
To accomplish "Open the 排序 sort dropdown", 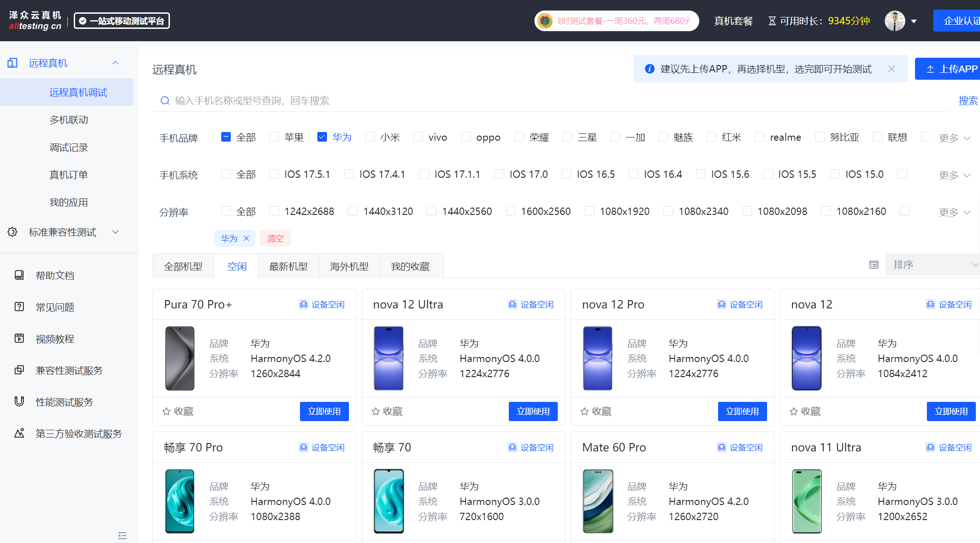I will click(933, 264).
